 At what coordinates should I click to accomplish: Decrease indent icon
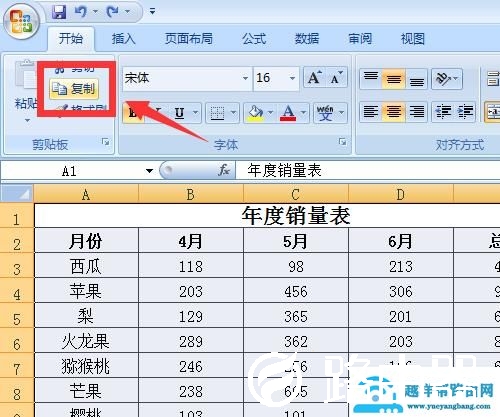pyautogui.click(x=443, y=112)
